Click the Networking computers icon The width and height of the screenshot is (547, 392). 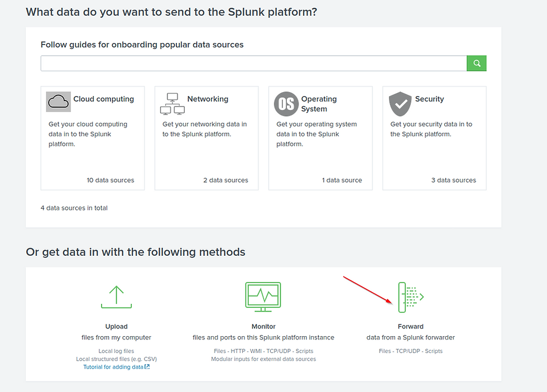(x=172, y=103)
